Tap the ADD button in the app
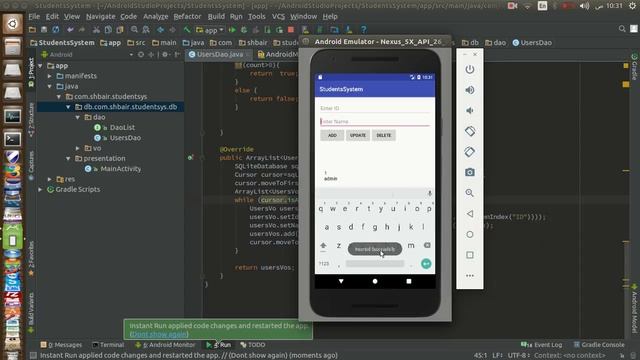 [x=332, y=135]
